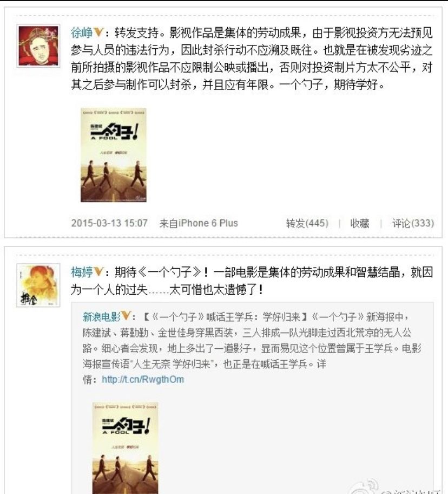Screen dimensions: 448x494
Task: Click 收藏 to favorite the post
Action: click(360, 223)
